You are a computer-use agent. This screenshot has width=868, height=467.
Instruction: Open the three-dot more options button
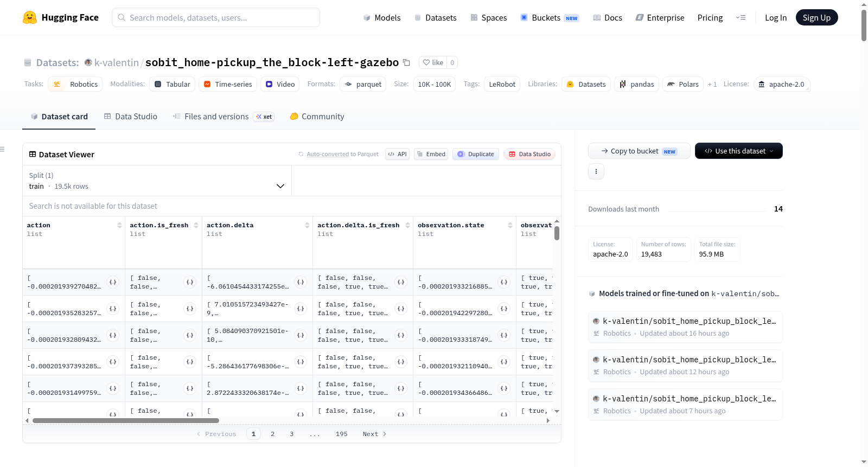tap(596, 171)
